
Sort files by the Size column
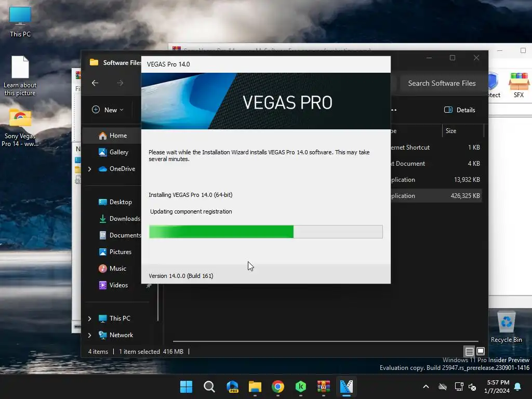pos(463,130)
